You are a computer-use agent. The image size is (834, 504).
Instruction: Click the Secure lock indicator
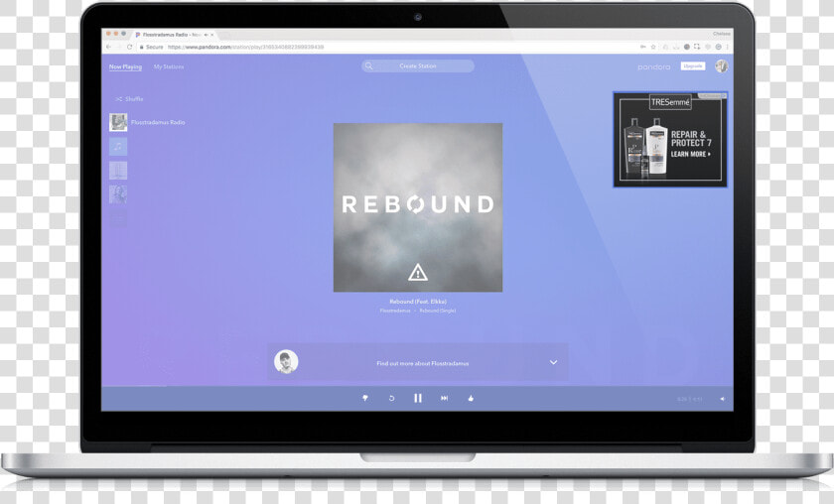[x=152, y=47]
